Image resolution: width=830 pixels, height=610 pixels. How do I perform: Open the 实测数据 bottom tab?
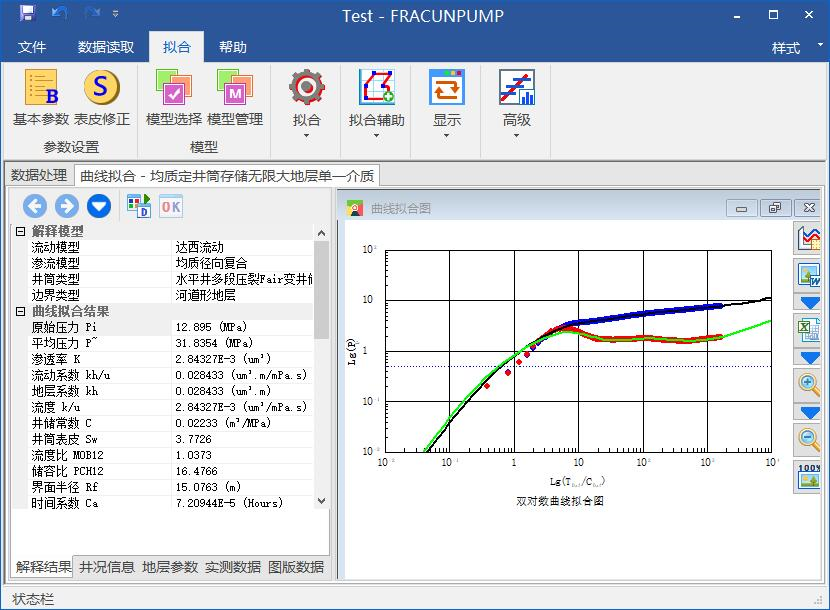coord(233,567)
